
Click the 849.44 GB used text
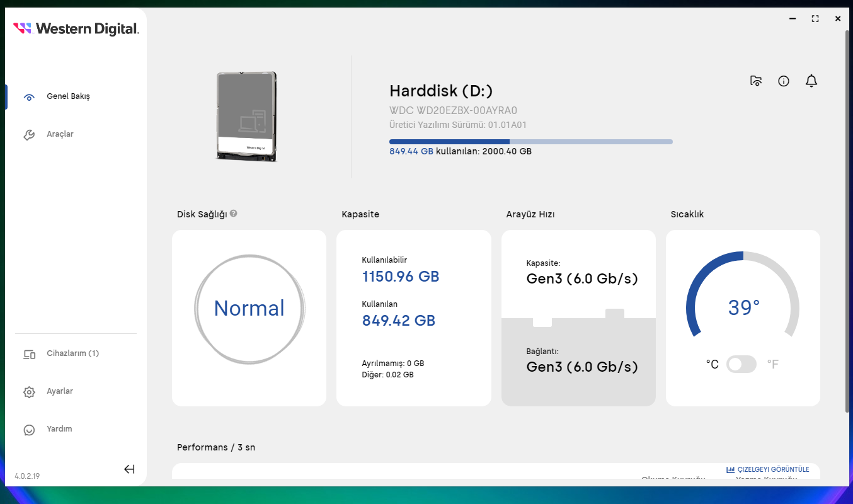pos(411,151)
